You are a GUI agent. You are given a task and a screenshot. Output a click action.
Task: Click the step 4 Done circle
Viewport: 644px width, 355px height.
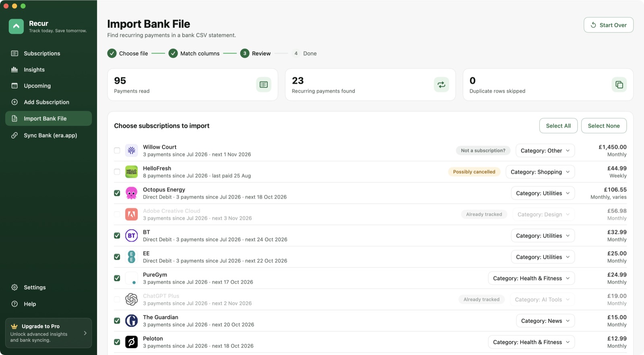[296, 53]
